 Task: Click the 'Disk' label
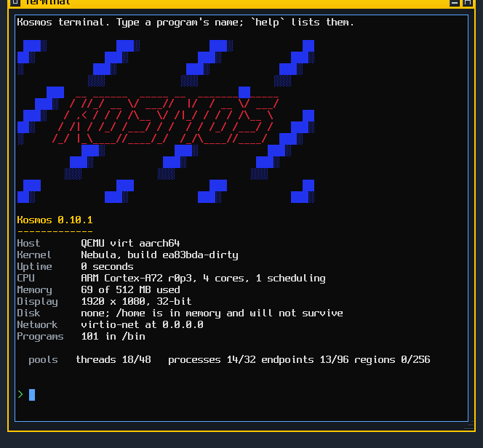click(28, 313)
